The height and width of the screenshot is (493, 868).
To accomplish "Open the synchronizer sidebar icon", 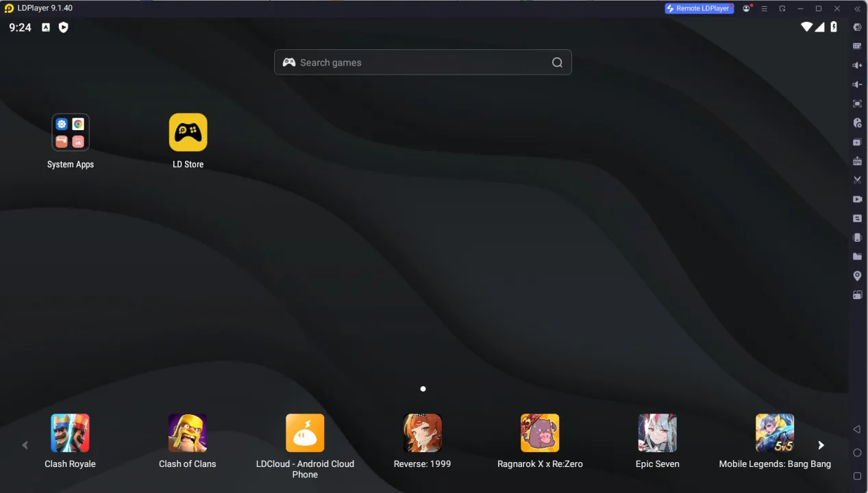I will click(x=857, y=218).
